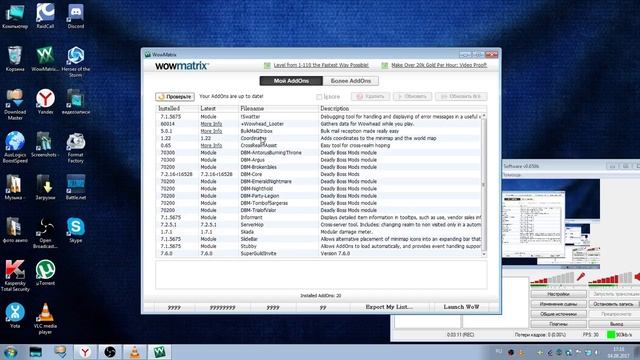Click More Info for BulkMail2Inbox
The width and height of the screenshot is (640, 360).
point(211,131)
